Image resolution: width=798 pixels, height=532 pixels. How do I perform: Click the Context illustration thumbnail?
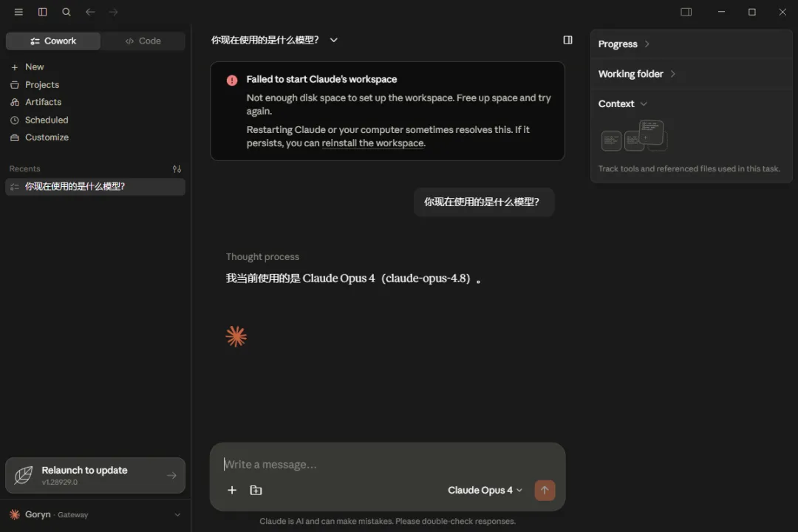click(634, 136)
